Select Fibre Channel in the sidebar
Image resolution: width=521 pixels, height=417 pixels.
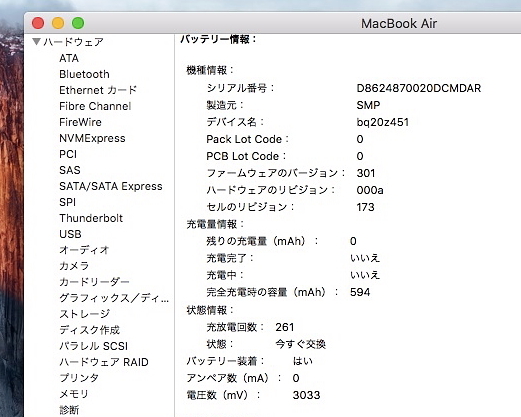click(x=95, y=106)
